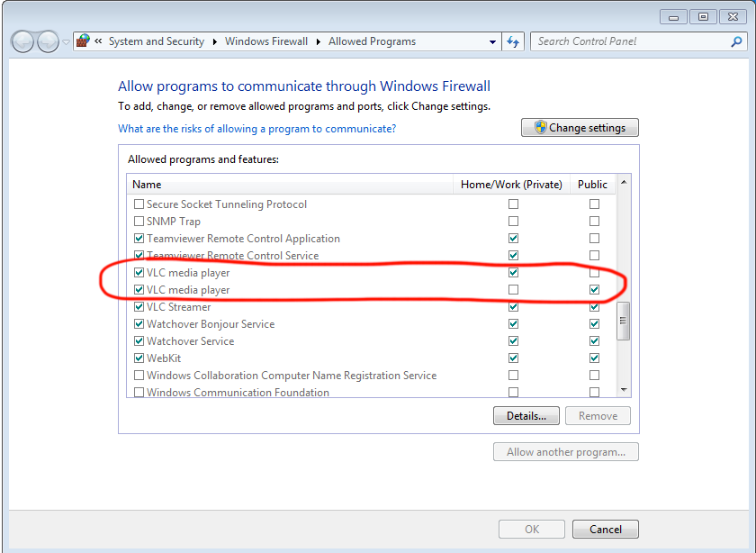Viewport: 756px width, 553px height.
Task: Click the search magnifier icon
Action: (x=736, y=42)
